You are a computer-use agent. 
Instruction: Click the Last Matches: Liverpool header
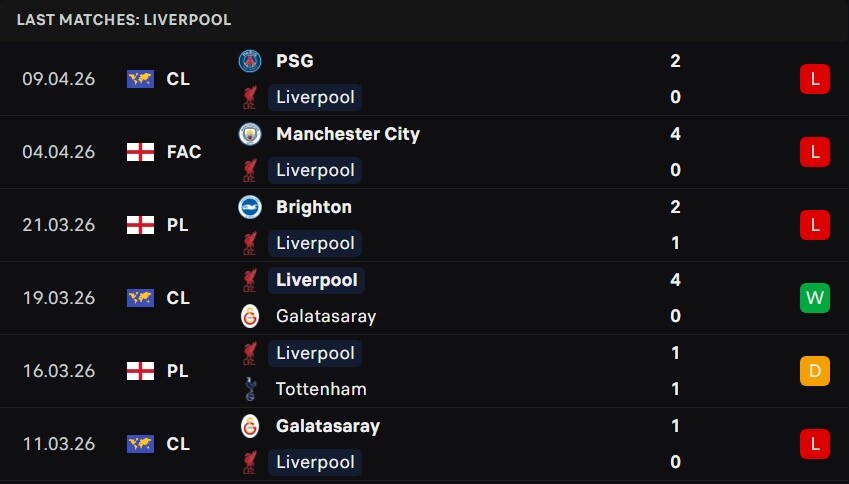pyautogui.click(x=124, y=20)
